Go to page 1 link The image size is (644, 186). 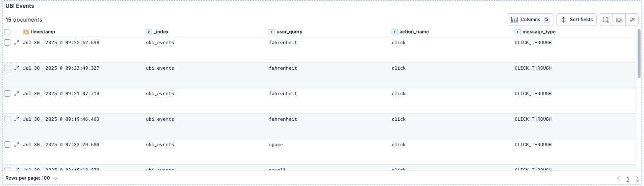tap(628, 179)
